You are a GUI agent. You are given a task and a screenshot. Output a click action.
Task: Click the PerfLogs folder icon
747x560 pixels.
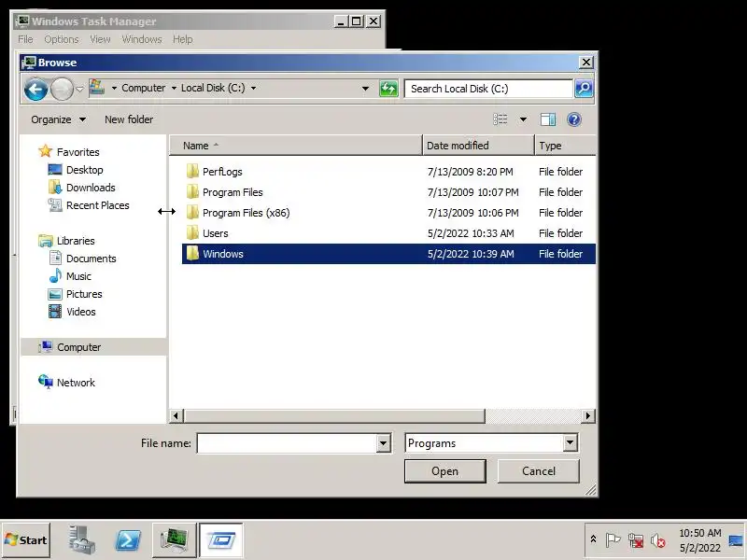[192, 171]
